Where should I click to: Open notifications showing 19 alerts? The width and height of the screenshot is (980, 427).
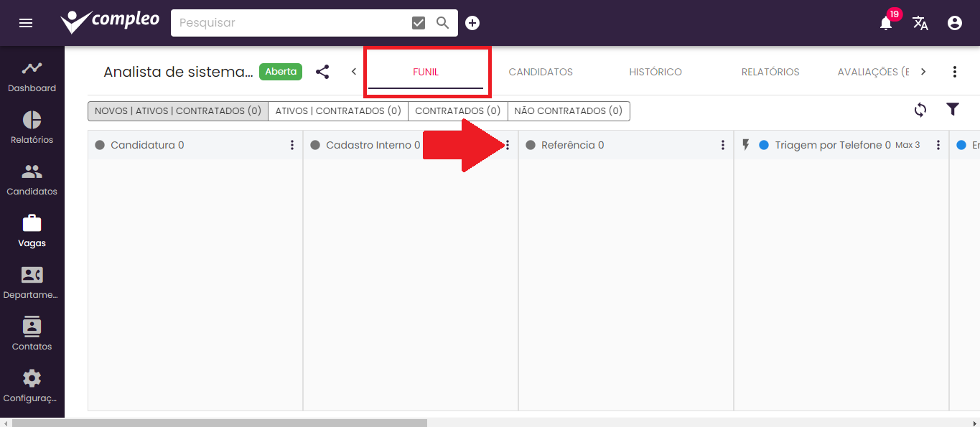(x=885, y=22)
